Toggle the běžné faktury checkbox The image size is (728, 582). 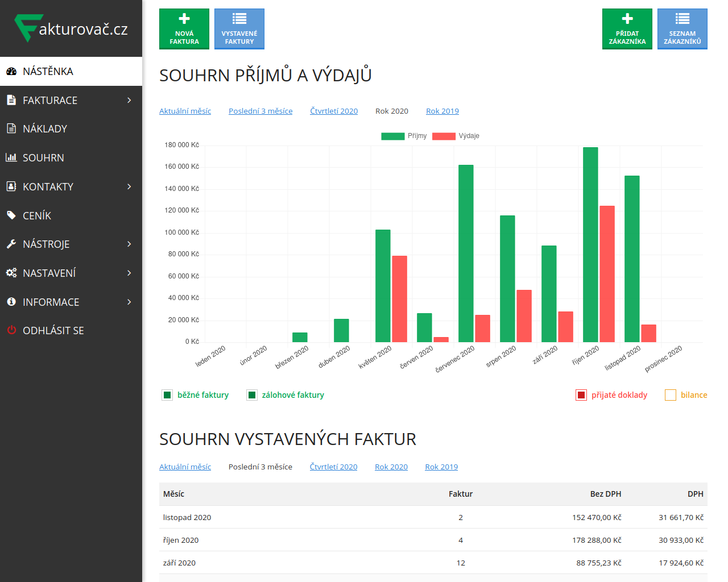click(x=167, y=395)
